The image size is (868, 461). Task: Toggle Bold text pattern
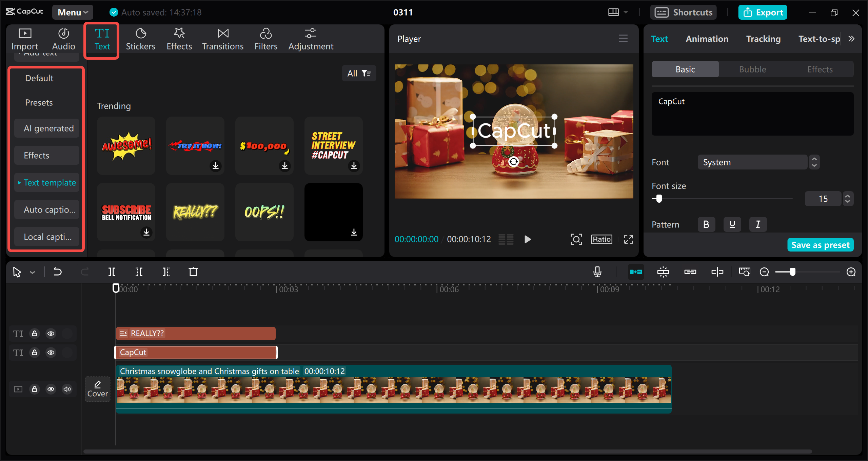click(x=707, y=224)
